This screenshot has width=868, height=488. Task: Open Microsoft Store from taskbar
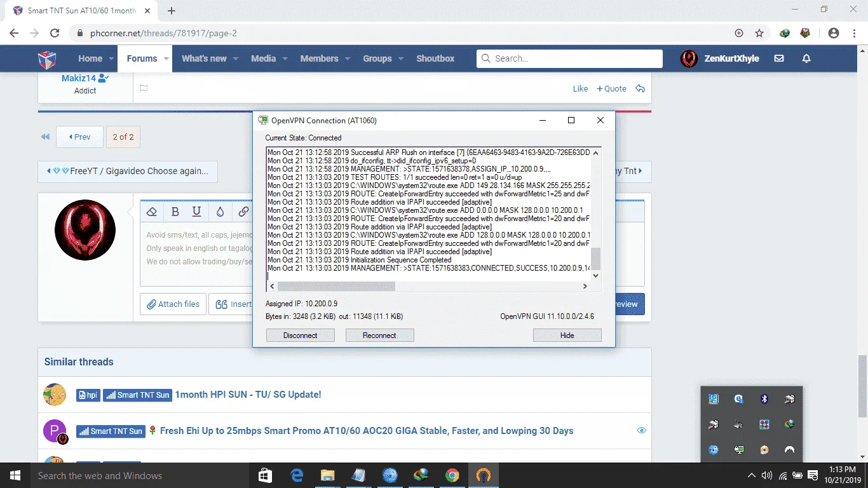266,475
